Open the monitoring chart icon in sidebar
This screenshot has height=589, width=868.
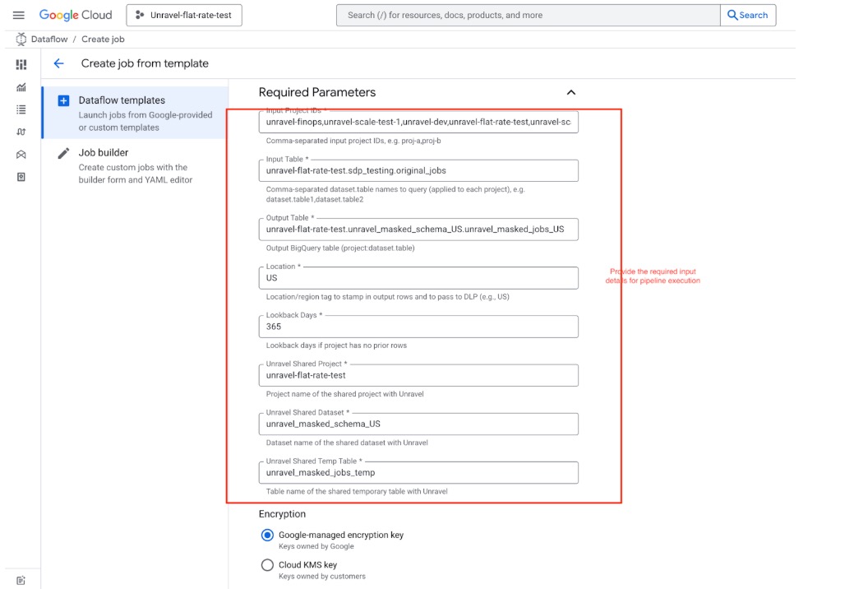click(x=21, y=87)
